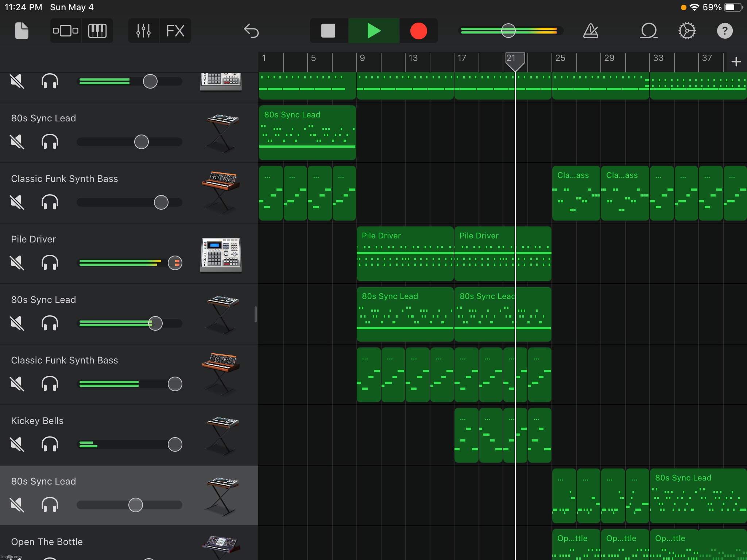The width and height of the screenshot is (747, 560).
Task: Tap the Wi-Fi status icon
Action: click(694, 7)
